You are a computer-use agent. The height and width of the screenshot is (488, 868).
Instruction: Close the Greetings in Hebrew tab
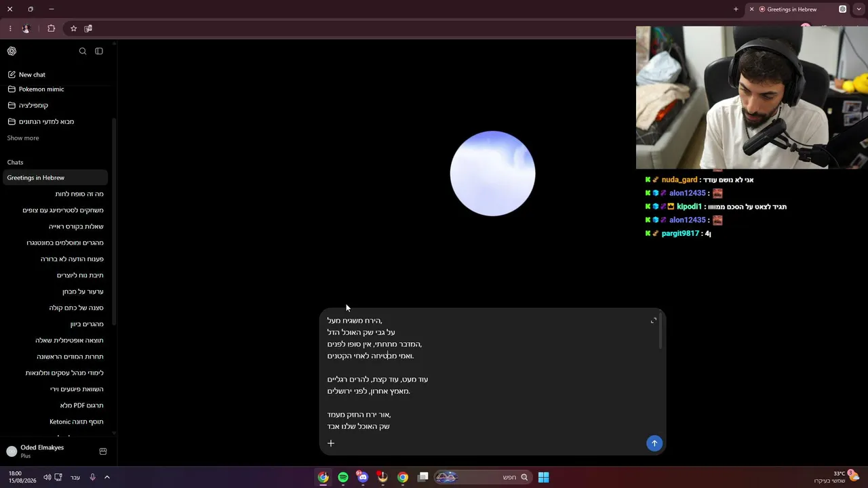pos(751,9)
